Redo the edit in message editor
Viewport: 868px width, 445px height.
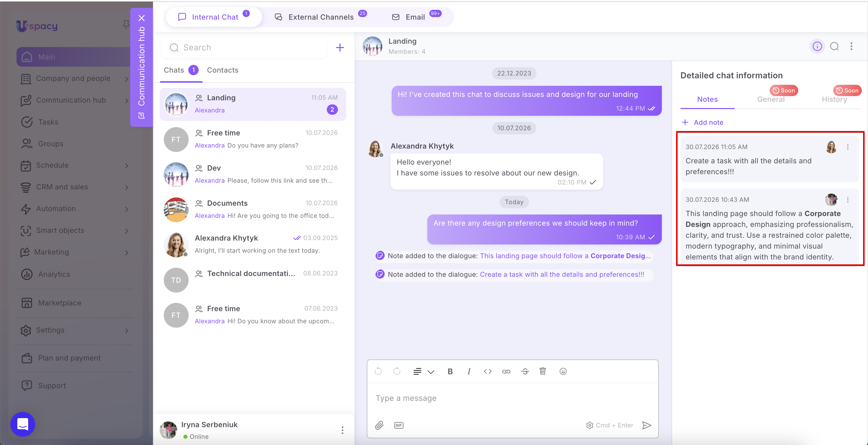[x=397, y=371]
